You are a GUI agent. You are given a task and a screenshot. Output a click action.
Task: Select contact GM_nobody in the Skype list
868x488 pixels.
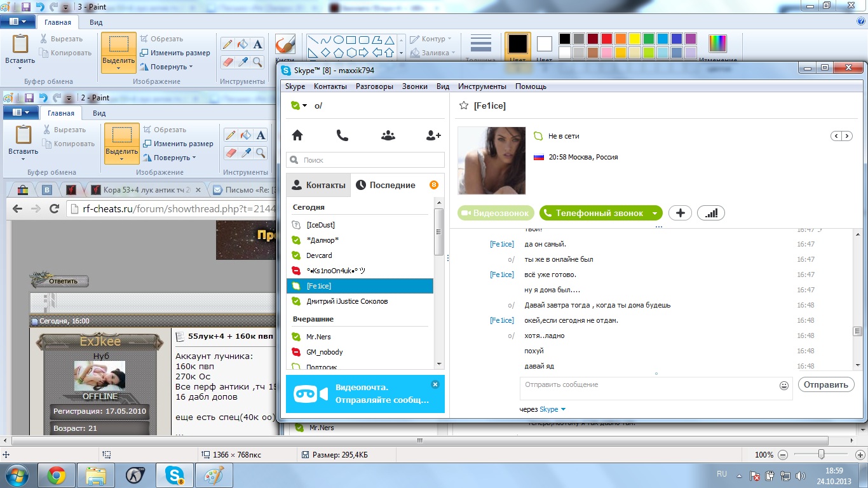click(360, 352)
